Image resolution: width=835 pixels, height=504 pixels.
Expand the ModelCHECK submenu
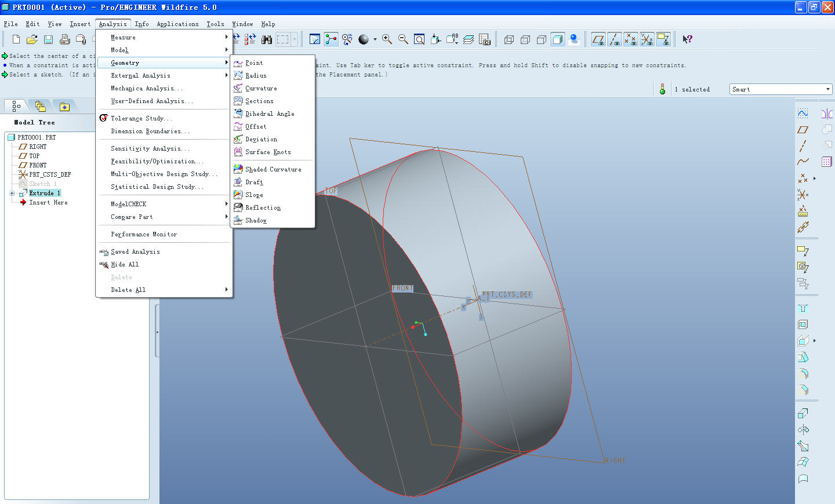point(165,204)
